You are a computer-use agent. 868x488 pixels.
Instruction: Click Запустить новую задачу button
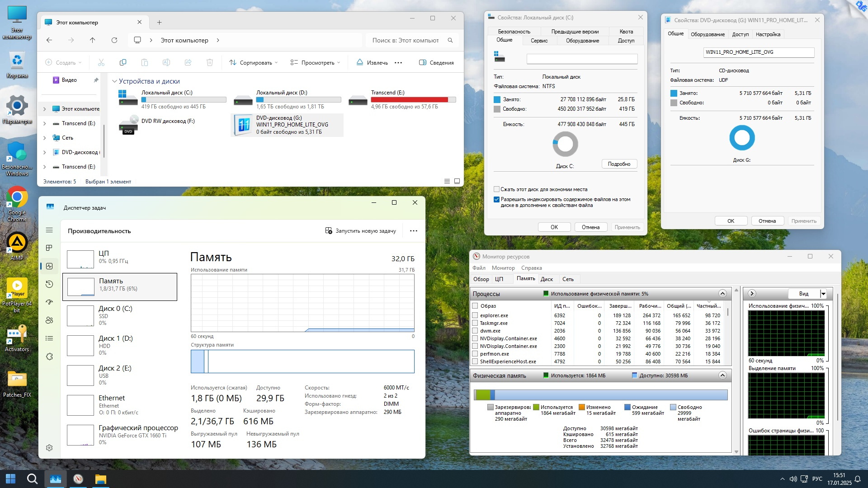point(361,231)
